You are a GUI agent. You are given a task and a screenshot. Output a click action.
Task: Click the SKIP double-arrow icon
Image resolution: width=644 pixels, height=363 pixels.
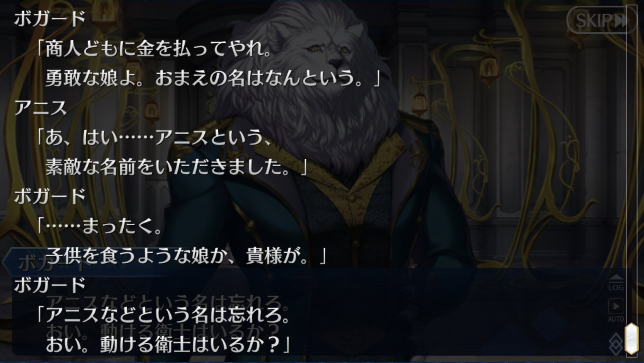[622, 21]
